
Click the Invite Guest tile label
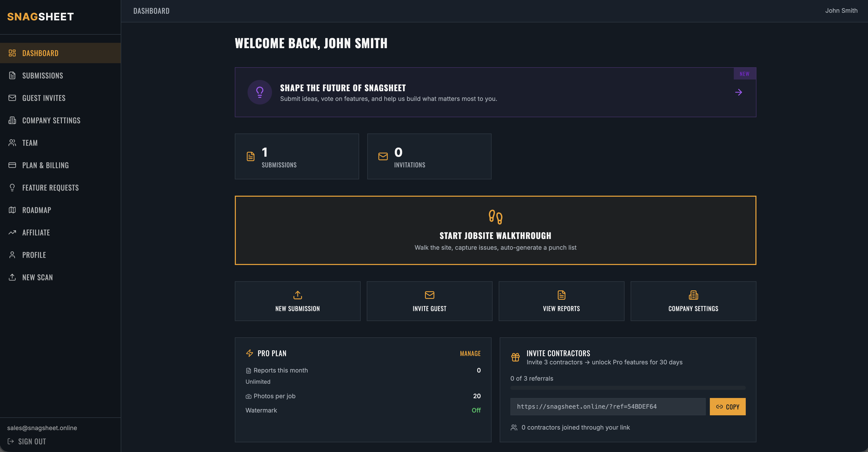[429, 308]
